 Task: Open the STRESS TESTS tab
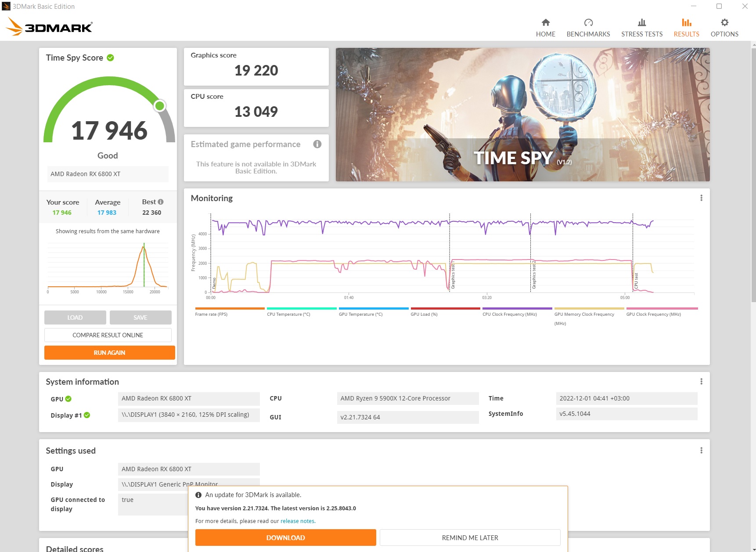(642, 28)
